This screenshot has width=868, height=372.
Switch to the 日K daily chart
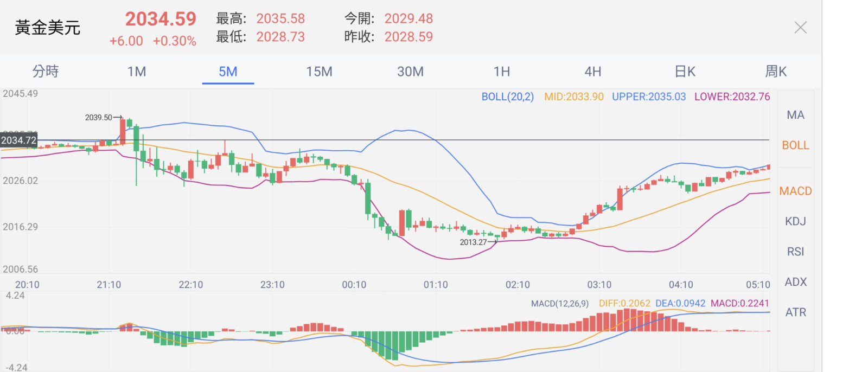685,72
